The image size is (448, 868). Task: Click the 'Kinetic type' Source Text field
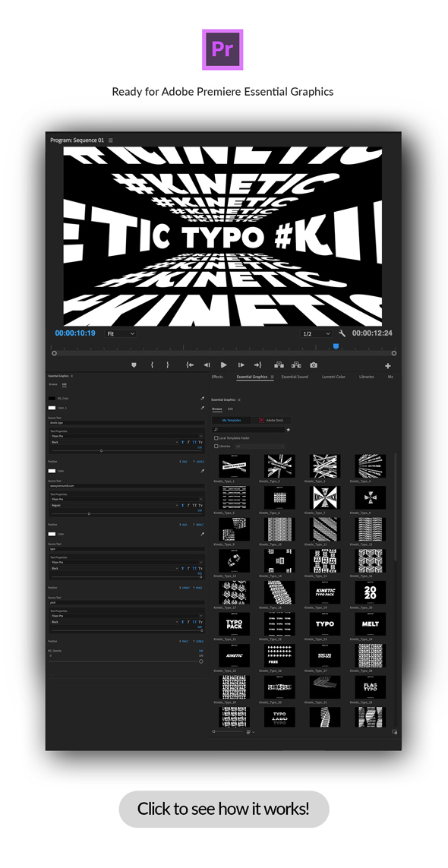(127, 422)
